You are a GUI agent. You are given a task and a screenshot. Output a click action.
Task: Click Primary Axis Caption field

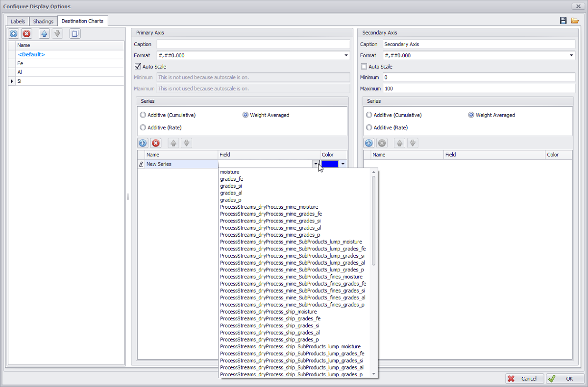click(253, 44)
